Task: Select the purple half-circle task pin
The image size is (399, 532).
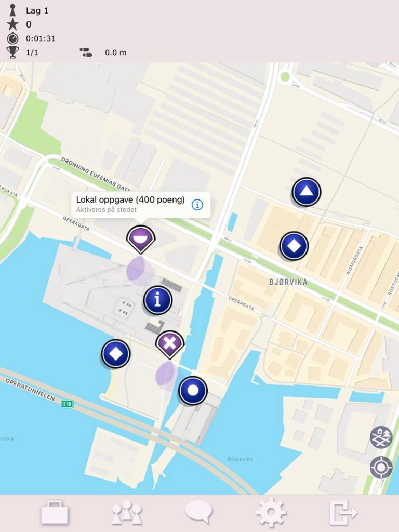Action: coord(141,239)
